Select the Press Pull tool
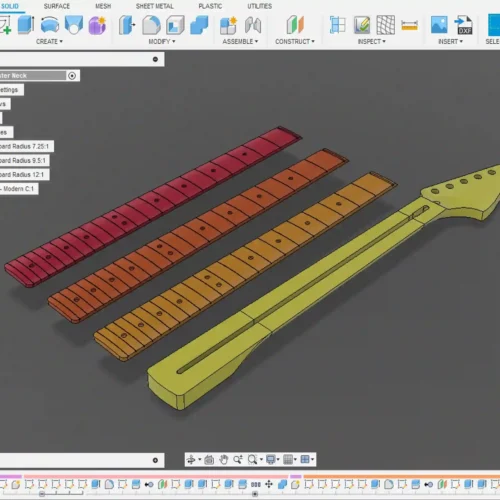The width and height of the screenshot is (500, 500). click(127, 25)
